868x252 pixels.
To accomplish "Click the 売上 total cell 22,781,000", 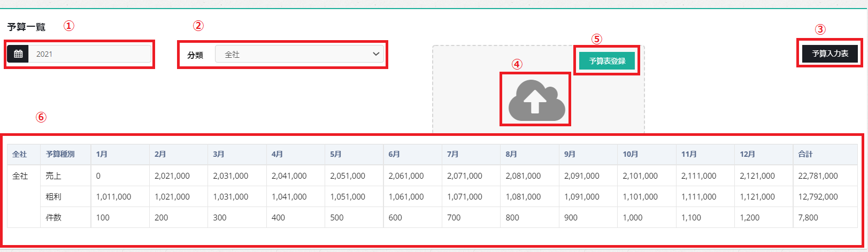I will coord(818,175).
